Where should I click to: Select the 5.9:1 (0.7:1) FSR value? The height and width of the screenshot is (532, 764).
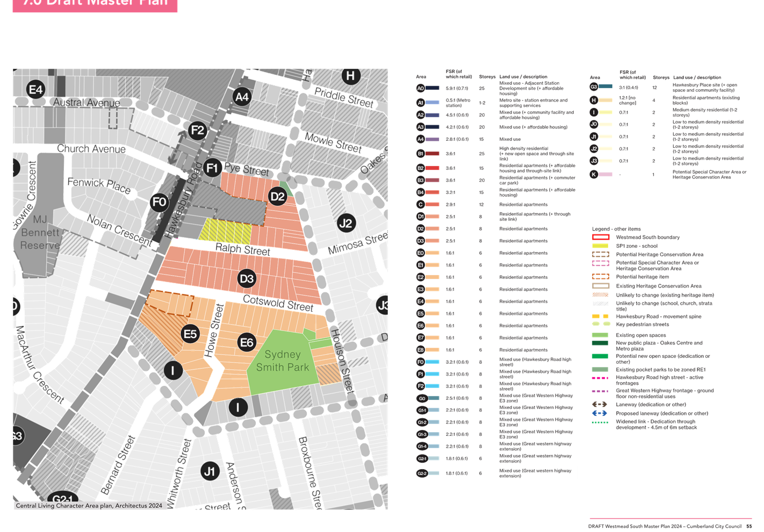[457, 88]
